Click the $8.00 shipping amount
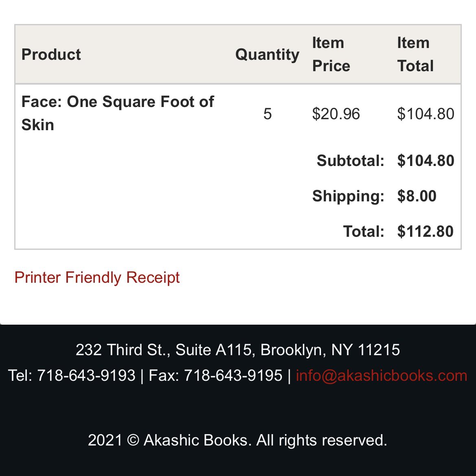Image resolution: width=476 pixels, height=476 pixels. click(x=417, y=196)
